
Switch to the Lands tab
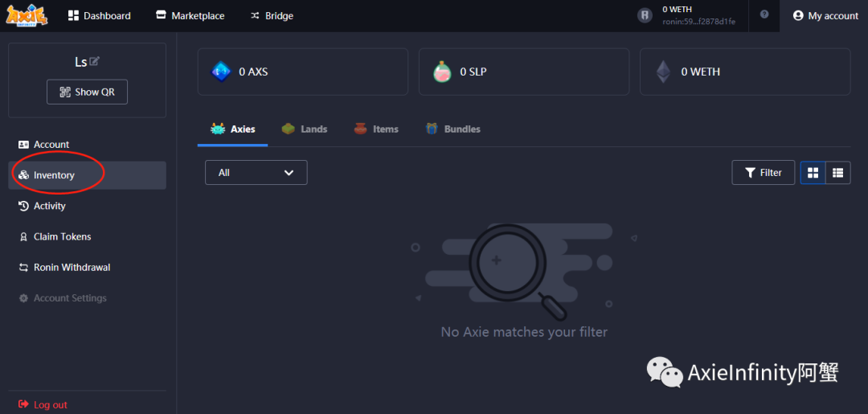coord(304,129)
